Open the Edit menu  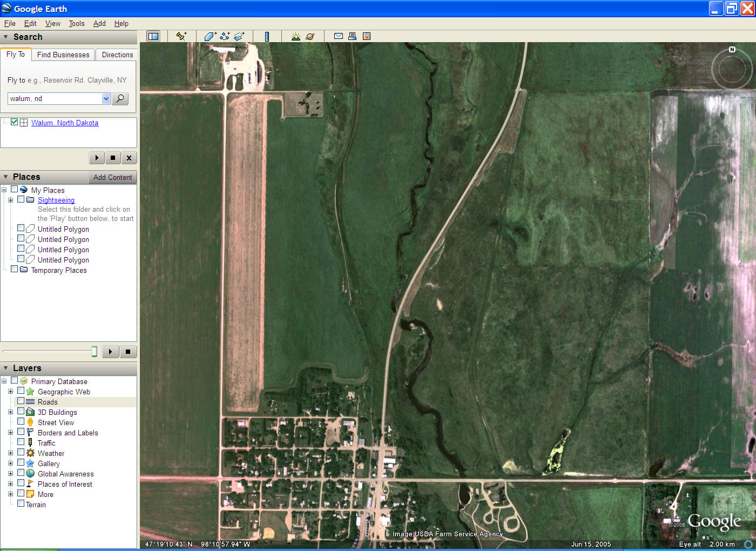point(30,24)
